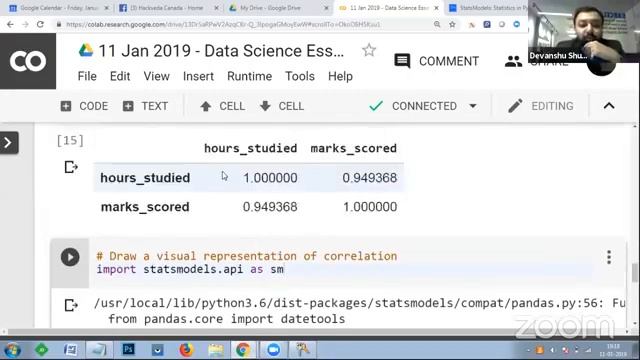The image size is (640, 360).
Task: Open Zoom app from the taskbar
Action: (x=273, y=350)
